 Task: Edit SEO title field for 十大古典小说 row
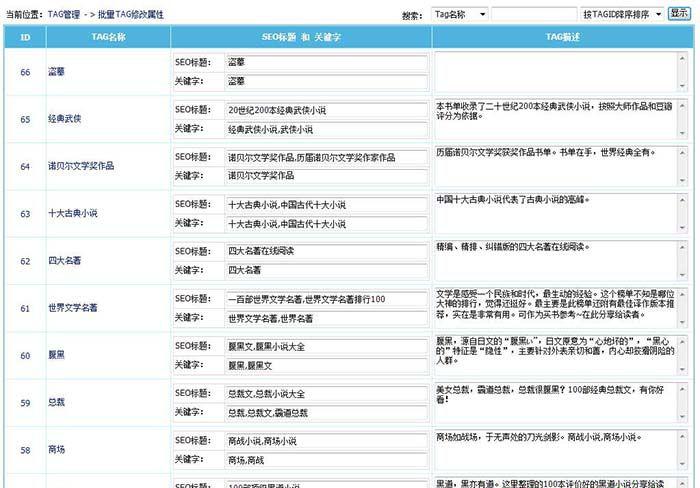point(327,205)
